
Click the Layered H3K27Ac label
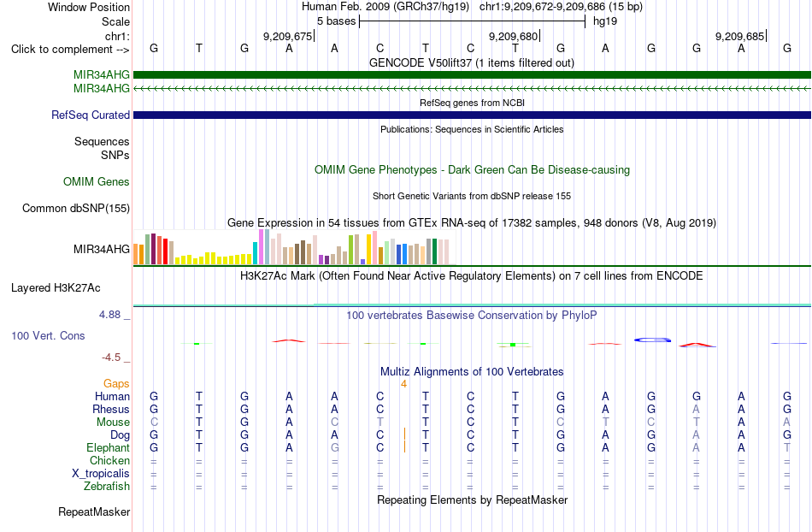[x=56, y=288]
